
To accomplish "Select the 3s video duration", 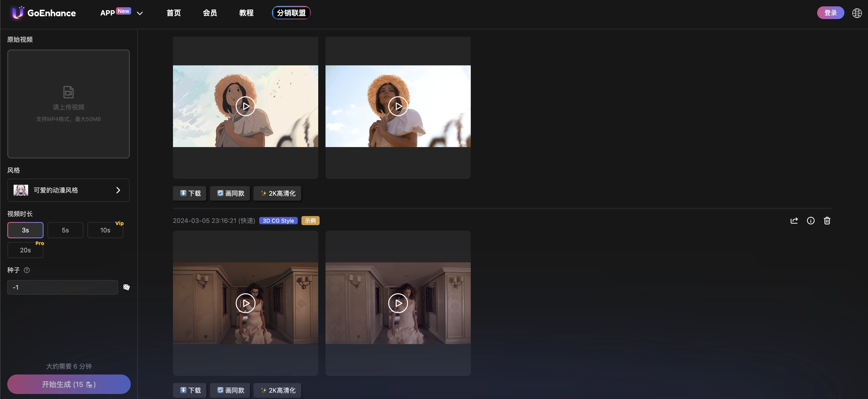I will click(x=25, y=230).
